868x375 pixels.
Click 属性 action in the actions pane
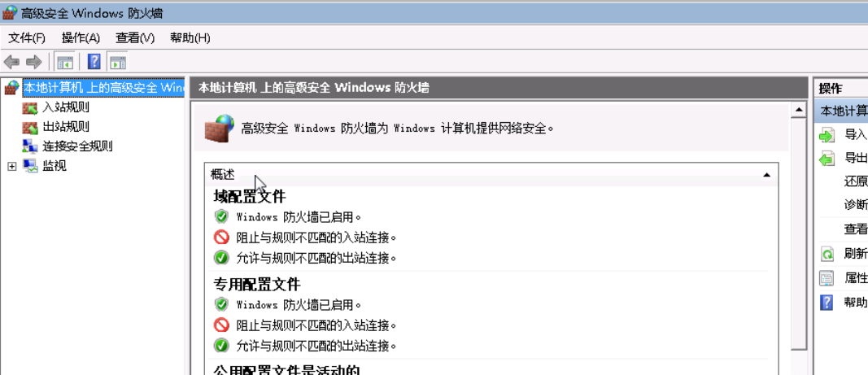click(x=856, y=278)
